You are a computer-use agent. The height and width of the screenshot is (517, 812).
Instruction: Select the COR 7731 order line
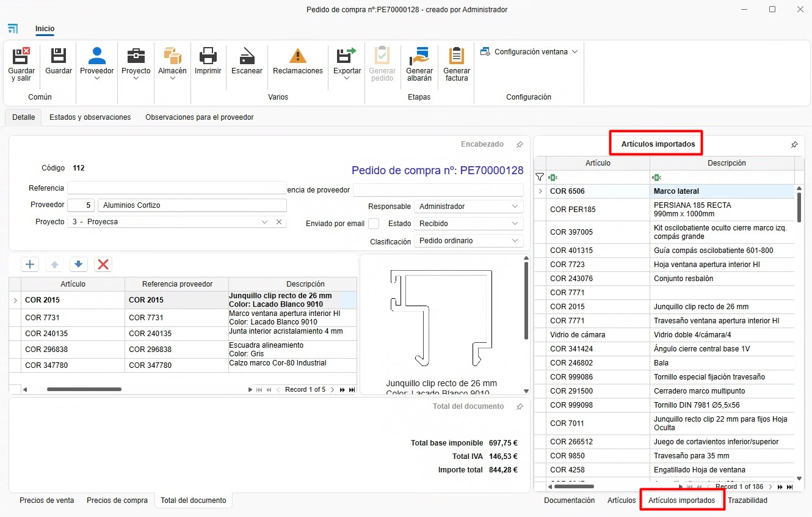[x=183, y=318]
